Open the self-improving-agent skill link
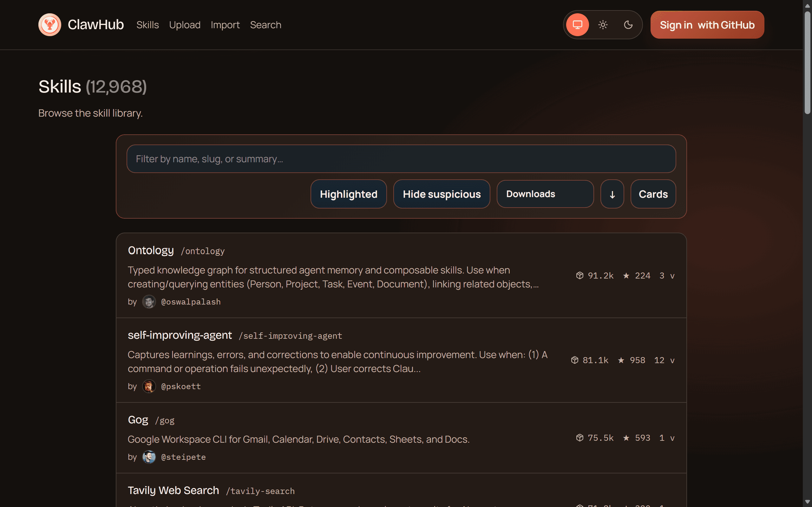Image resolution: width=812 pixels, height=507 pixels. point(180,335)
